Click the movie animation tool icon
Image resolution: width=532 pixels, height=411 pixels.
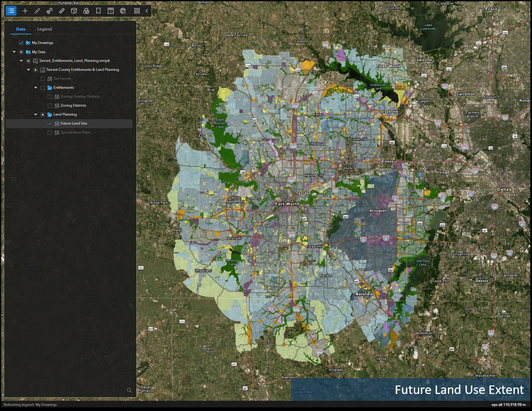pyautogui.click(x=110, y=11)
